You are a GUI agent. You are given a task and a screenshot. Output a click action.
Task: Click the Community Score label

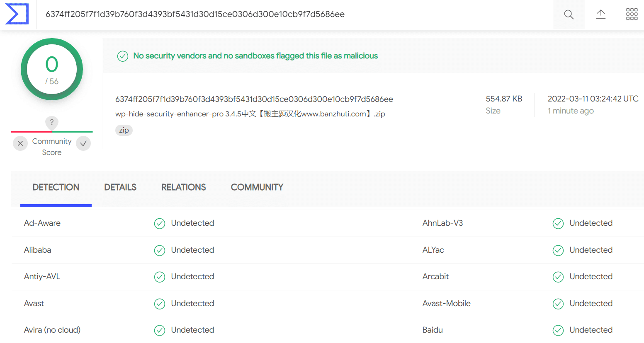52,147
